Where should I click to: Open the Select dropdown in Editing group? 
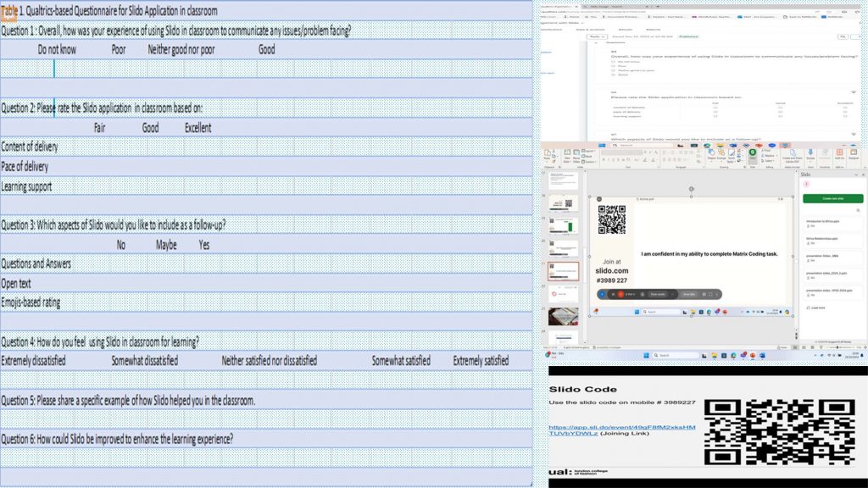(768, 161)
